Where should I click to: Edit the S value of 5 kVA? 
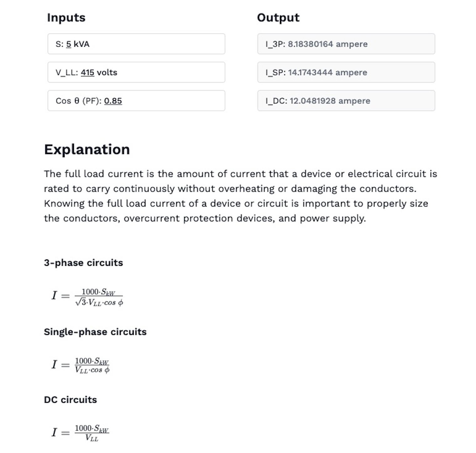coord(136,44)
